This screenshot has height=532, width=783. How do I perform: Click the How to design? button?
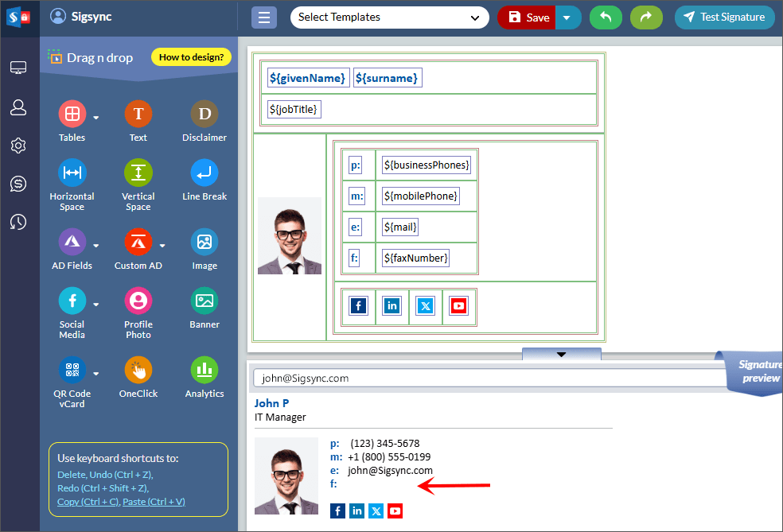point(191,57)
